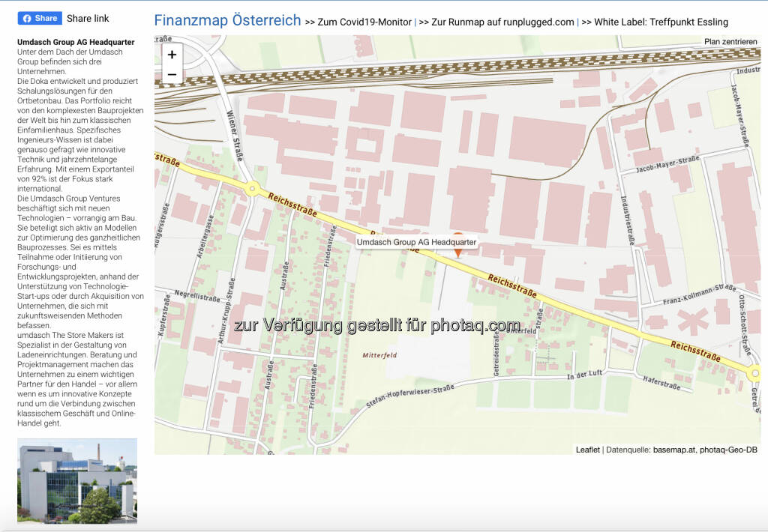Click the Stefan-Hopferwieser-Straße map label

[x=410, y=396]
